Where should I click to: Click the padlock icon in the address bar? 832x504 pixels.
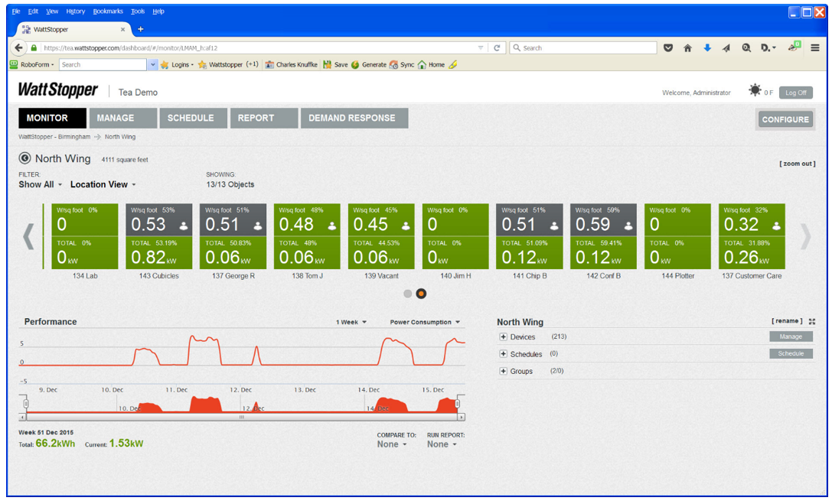tap(34, 47)
